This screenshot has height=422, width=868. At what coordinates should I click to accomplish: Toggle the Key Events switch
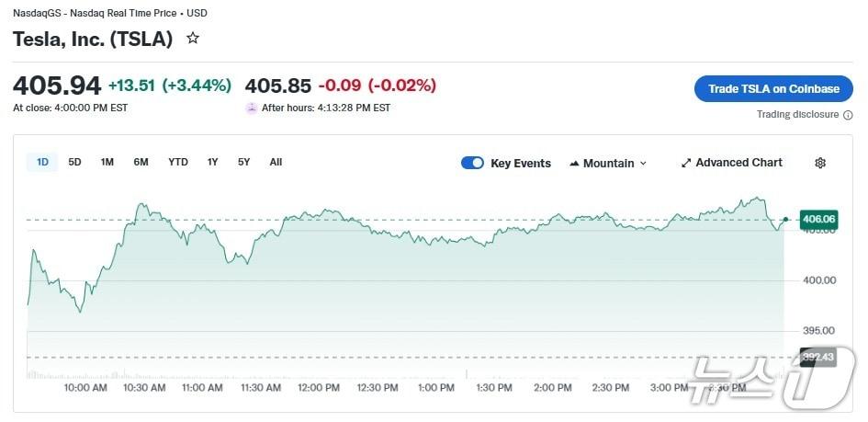click(x=472, y=163)
